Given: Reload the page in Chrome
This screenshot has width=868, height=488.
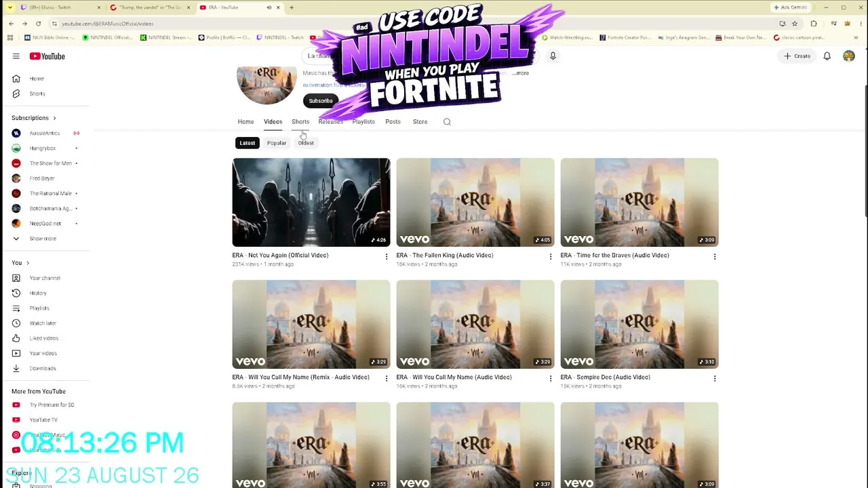Looking at the screenshot, I should [38, 24].
